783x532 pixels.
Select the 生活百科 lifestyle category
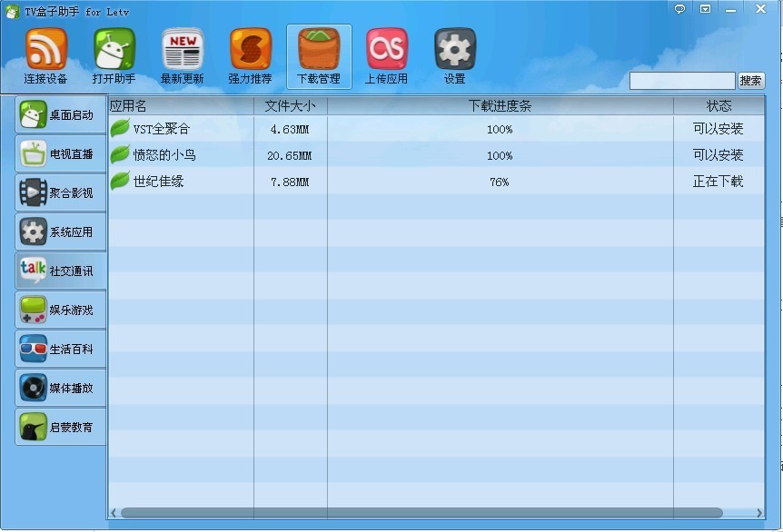click(61, 349)
